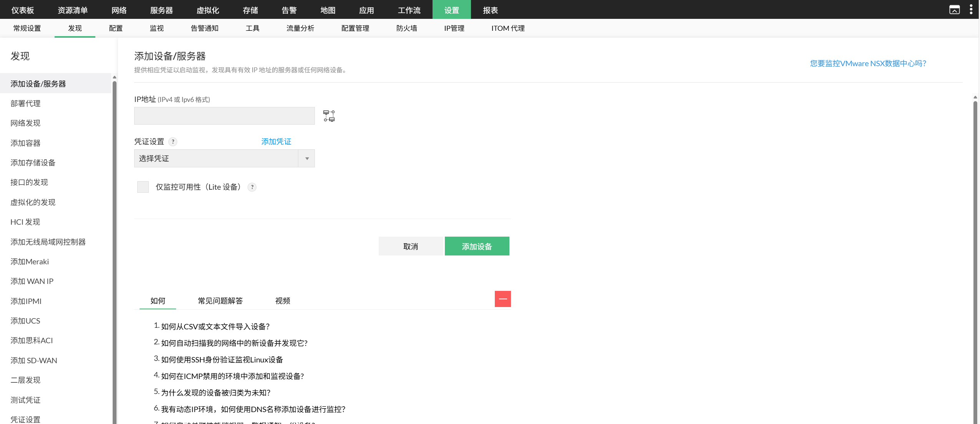This screenshot has height=424, width=980.
Task: Open 如何从CSV或文本文件导入设备 help link
Action: [x=215, y=327]
